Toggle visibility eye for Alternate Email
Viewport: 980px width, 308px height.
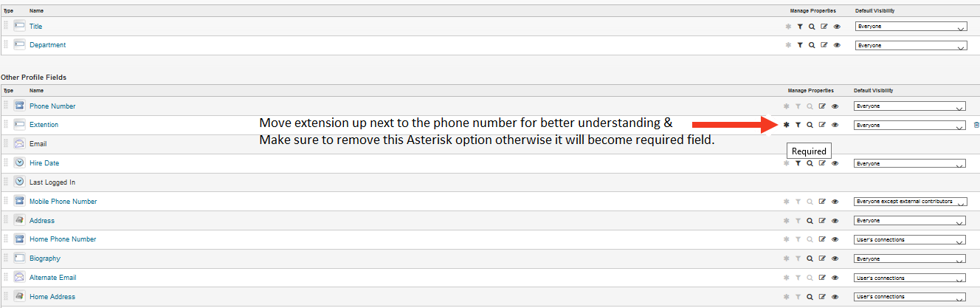point(835,278)
